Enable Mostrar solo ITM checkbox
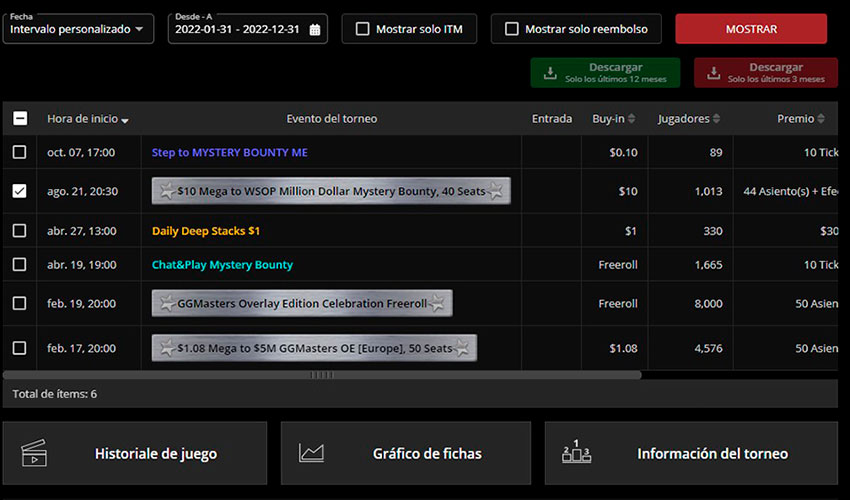This screenshot has width=850, height=500. pos(362,29)
